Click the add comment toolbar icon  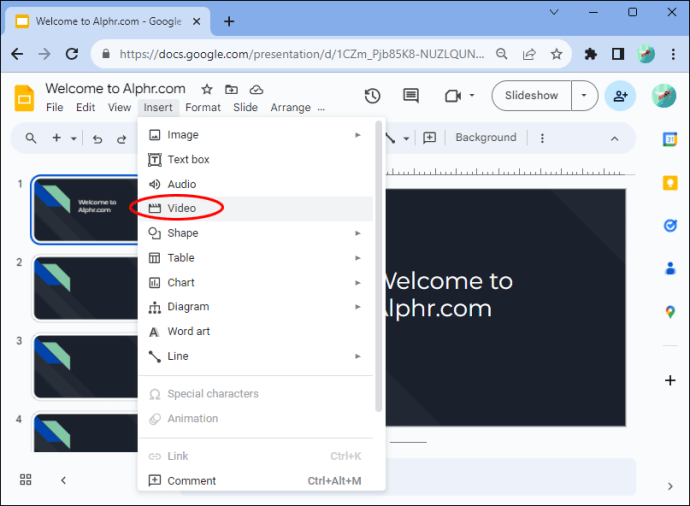pos(429,138)
